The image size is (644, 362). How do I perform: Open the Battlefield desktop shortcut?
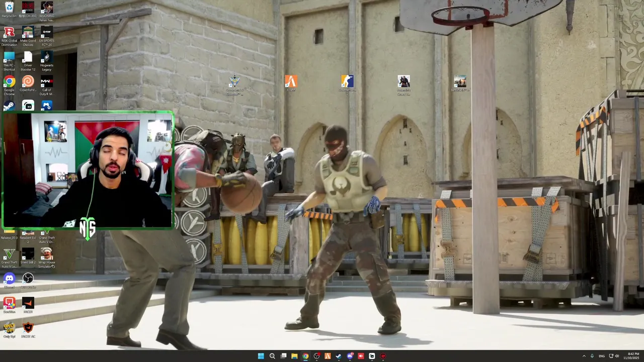(460, 83)
